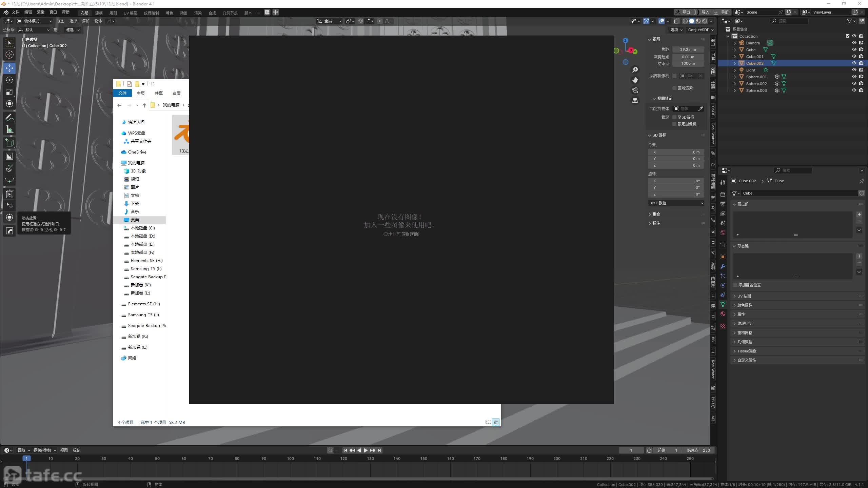Image resolution: width=868 pixels, height=488 pixels.
Task: Expand Sphere.001 in the outliner
Action: coord(735,77)
